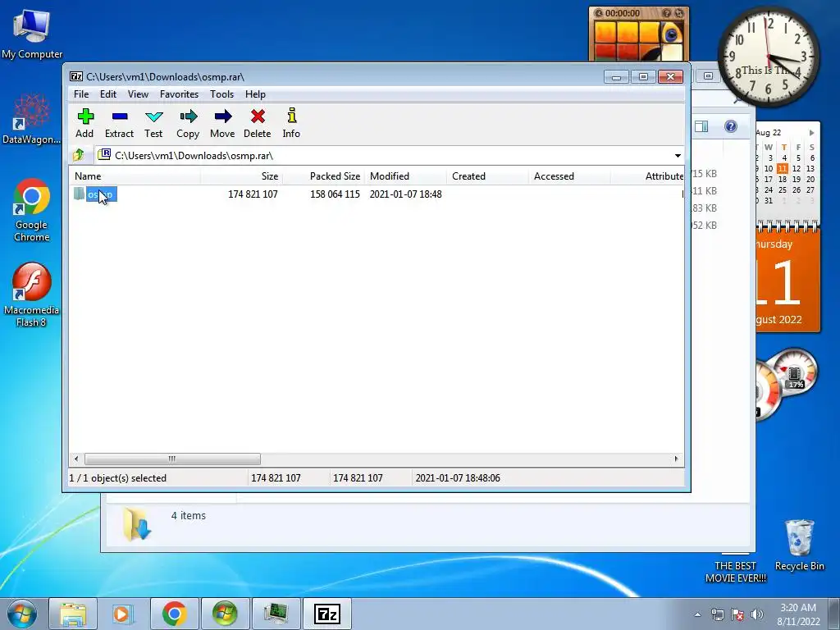Click the analog clock gadget
The width and height of the screenshot is (840, 630).
768,57
